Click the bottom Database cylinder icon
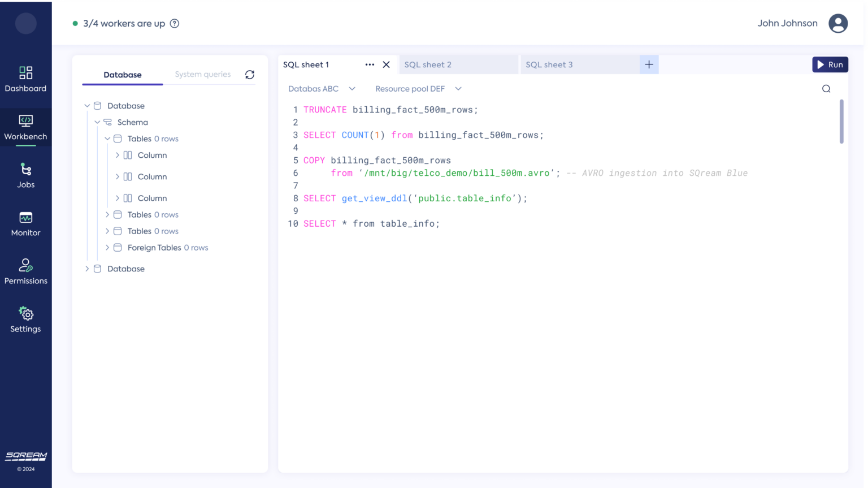868x488 pixels. (97, 269)
